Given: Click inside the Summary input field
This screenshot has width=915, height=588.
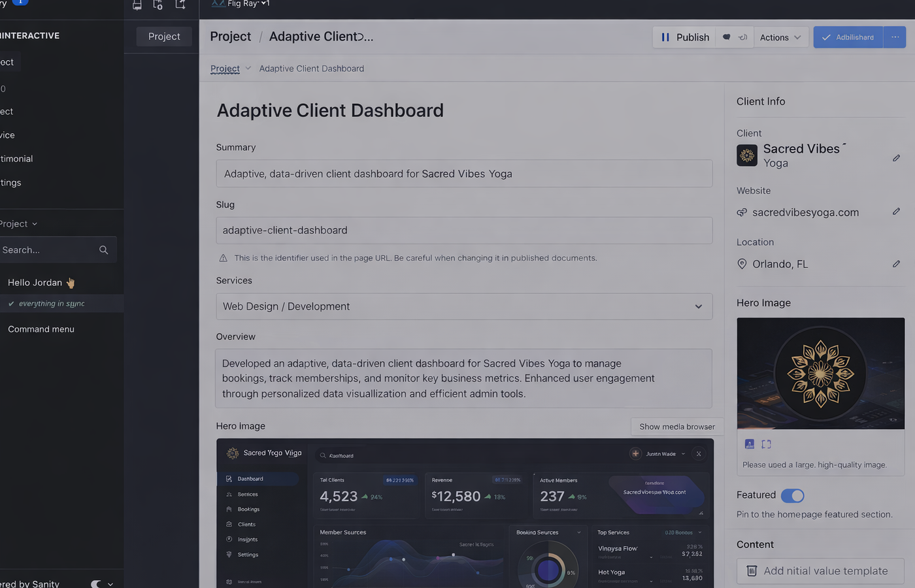Looking at the screenshot, I should [x=464, y=173].
